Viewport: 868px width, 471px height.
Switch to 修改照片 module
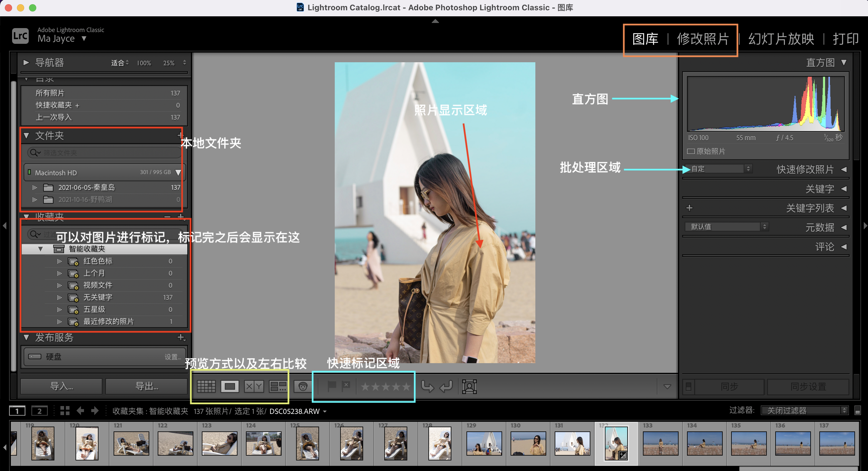[703, 39]
